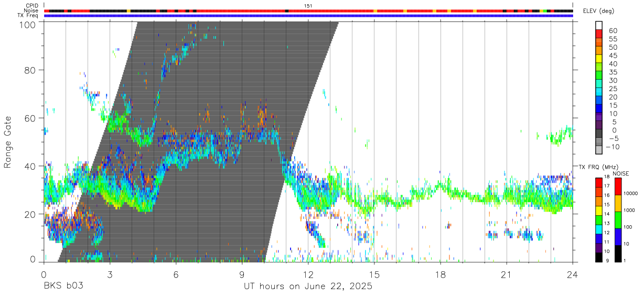Select the light gray bottom elevation swatch

tap(599, 151)
